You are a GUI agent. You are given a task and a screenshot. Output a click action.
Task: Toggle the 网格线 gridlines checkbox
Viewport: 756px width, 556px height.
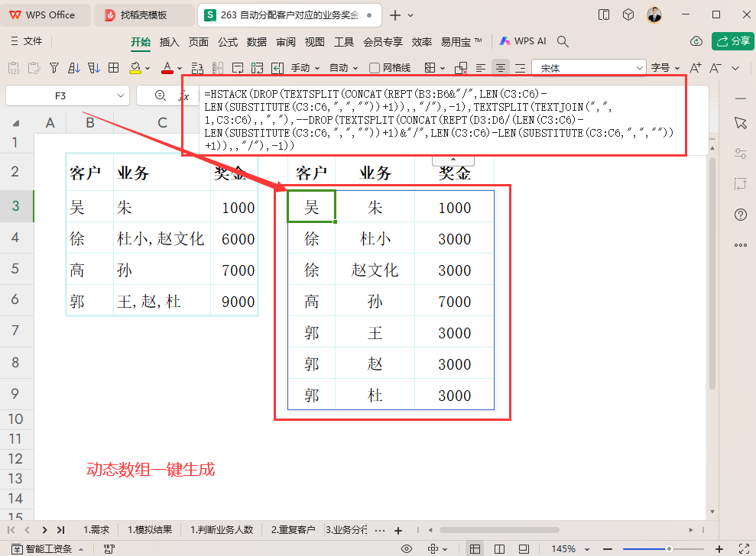374,69
